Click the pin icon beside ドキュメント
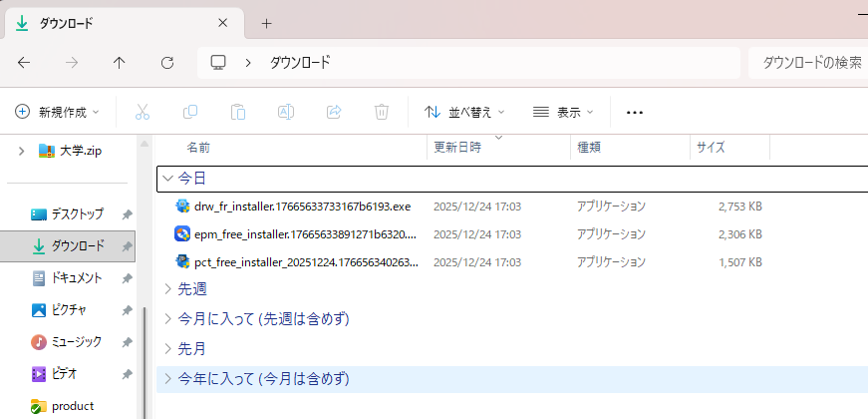 127,278
